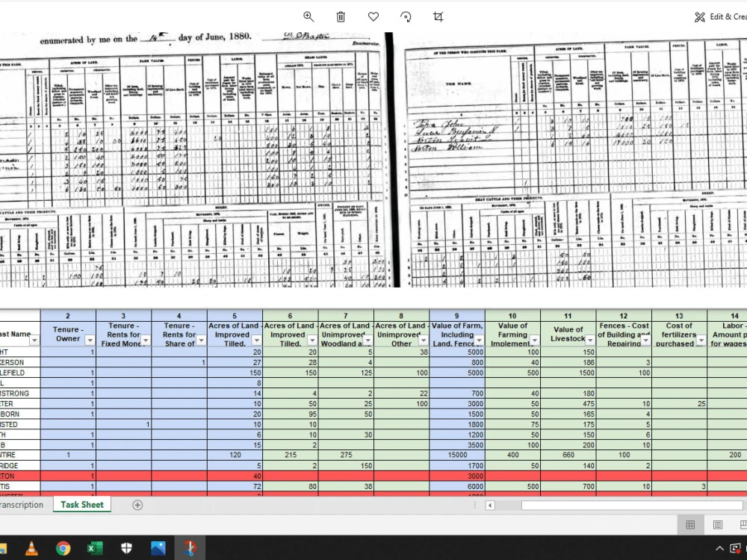This screenshot has width=747, height=560.
Task: Open VLC media player from taskbar
Action: click(x=31, y=548)
